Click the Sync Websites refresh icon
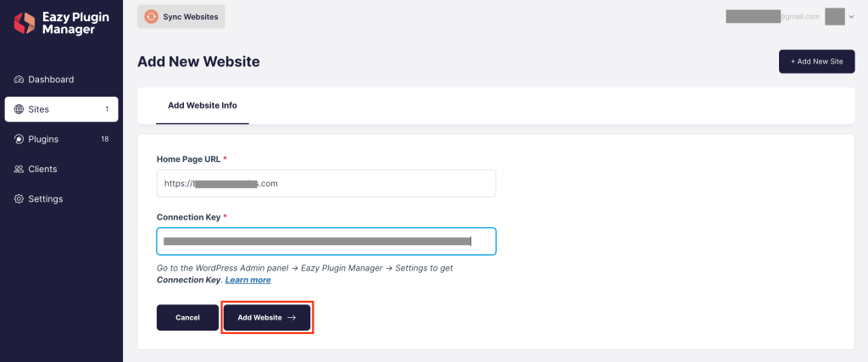This screenshot has width=868, height=362. [x=151, y=17]
